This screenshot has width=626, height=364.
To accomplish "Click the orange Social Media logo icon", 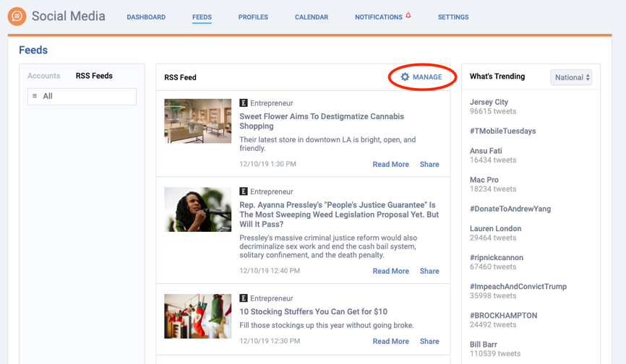I will 17,17.
